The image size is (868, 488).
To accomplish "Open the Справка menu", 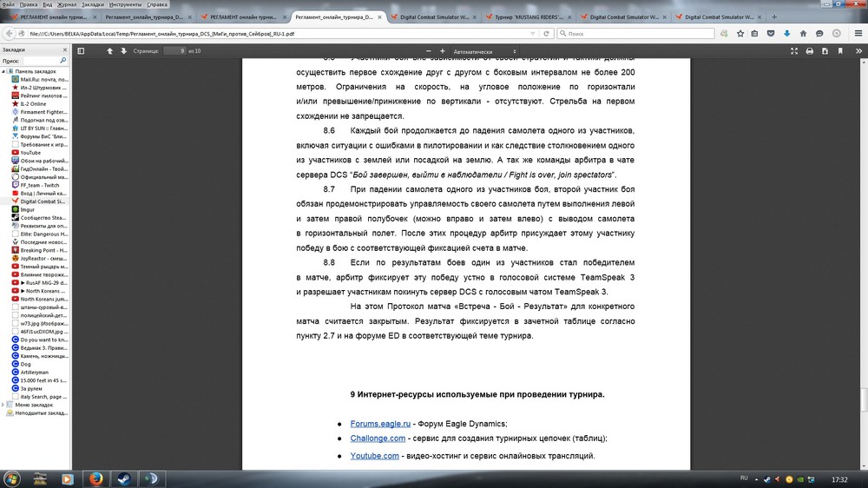I will [156, 4].
